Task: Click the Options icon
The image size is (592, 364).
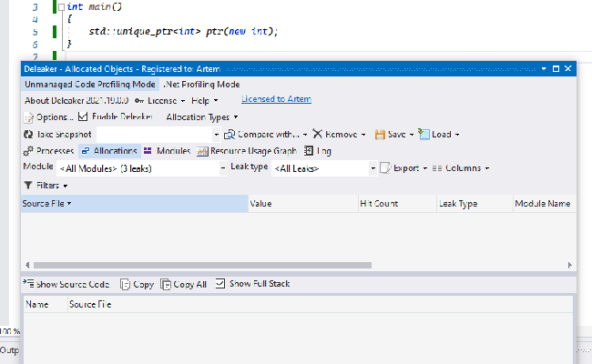Action: coord(28,117)
